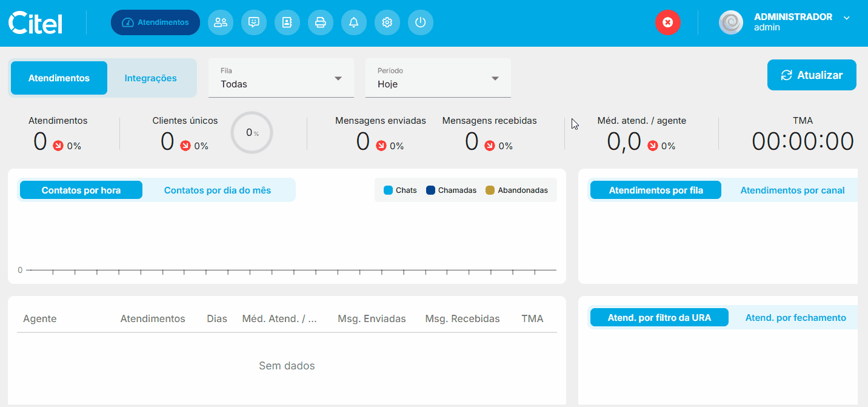Open the notifications bell icon
The height and width of the screenshot is (407, 868).
354,22
